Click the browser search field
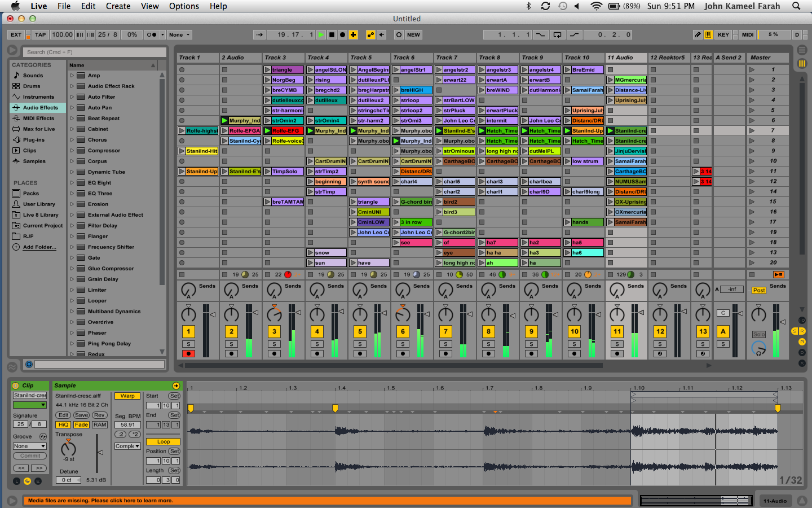The width and height of the screenshot is (812, 508). tap(95, 52)
